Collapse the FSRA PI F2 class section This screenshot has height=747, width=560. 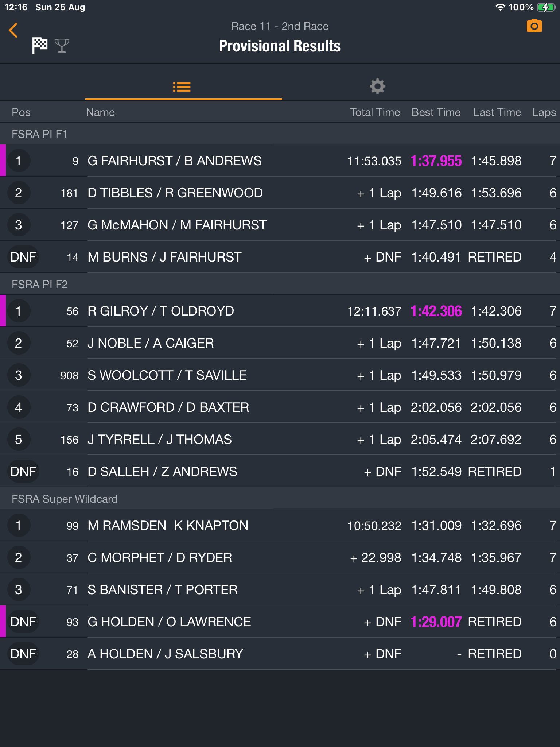(280, 284)
